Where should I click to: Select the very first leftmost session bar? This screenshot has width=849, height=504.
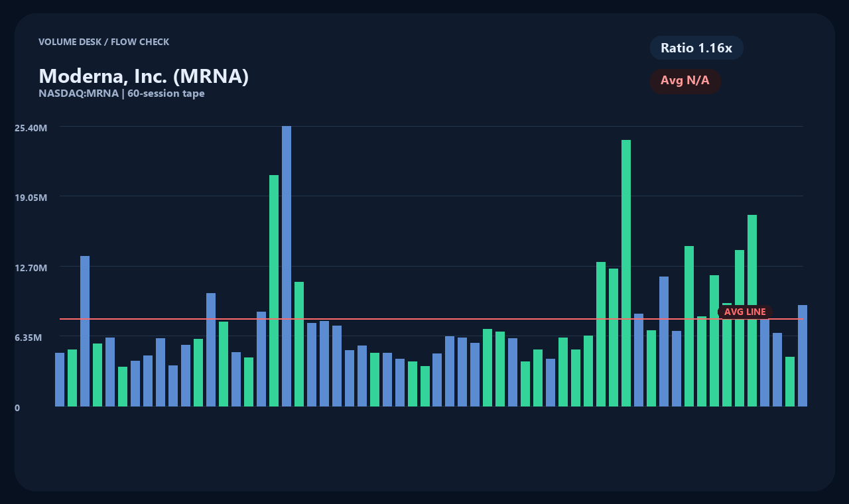60,379
